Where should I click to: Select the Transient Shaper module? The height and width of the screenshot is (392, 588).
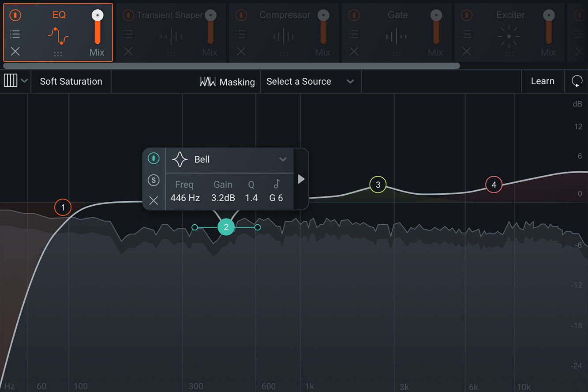coord(171,33)
